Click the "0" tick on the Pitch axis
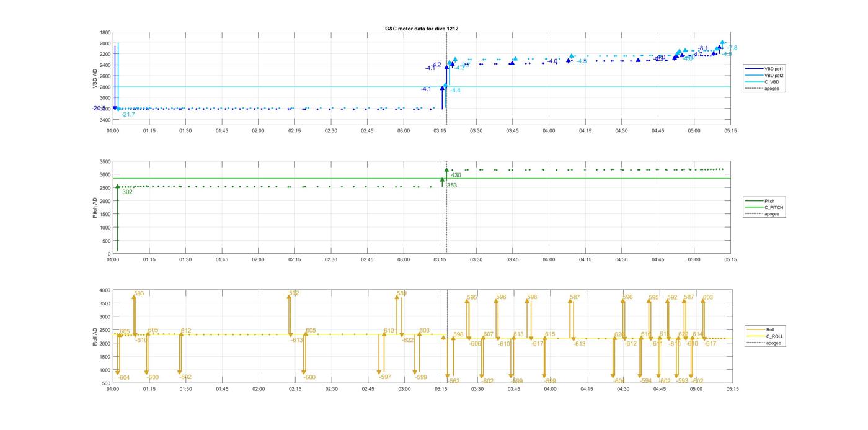 click(x=110, y=254)
